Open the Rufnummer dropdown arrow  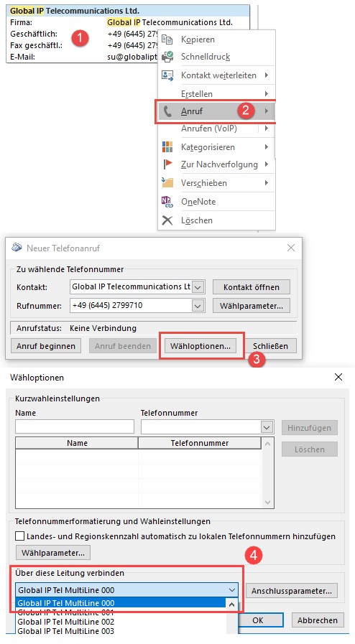coord(198,306)
